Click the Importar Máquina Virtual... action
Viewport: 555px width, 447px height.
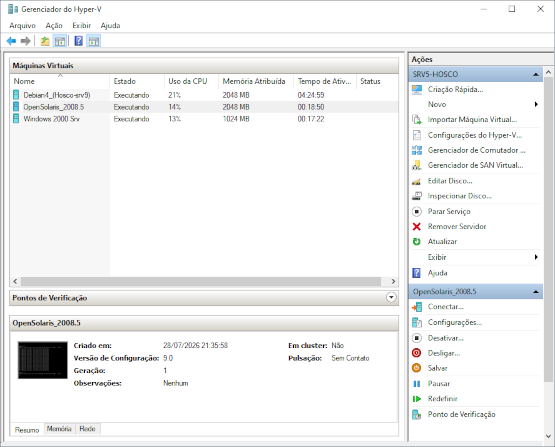(x=472, y=120)
